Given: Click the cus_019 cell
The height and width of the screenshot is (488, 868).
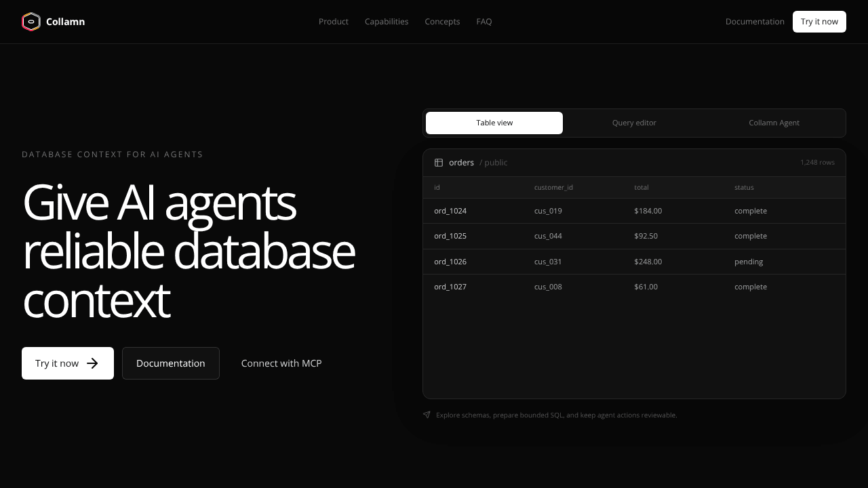Looking at the screenshot, I should click(548, 211).
